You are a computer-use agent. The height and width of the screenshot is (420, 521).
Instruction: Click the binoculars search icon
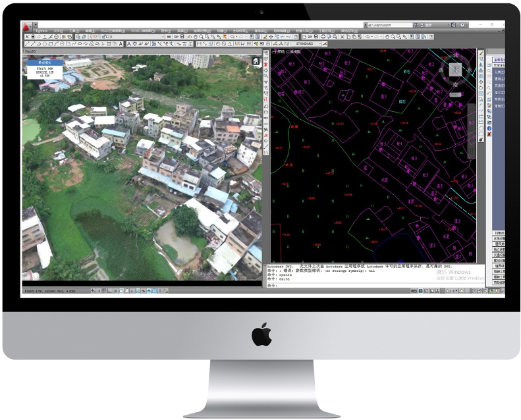click(x=416, y=25)
